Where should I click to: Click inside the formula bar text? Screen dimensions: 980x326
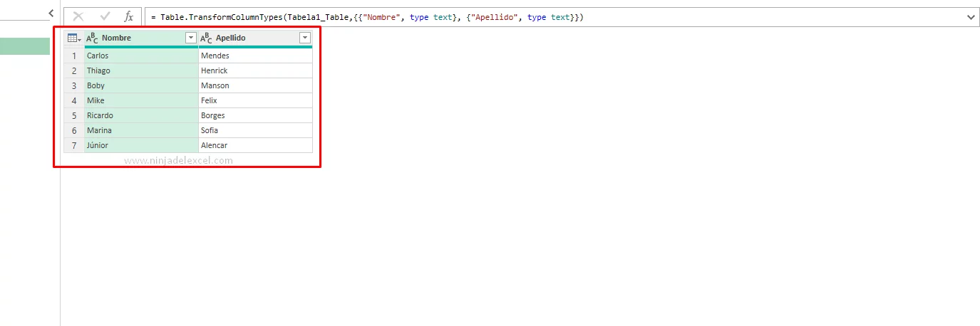tap(367, 16)
